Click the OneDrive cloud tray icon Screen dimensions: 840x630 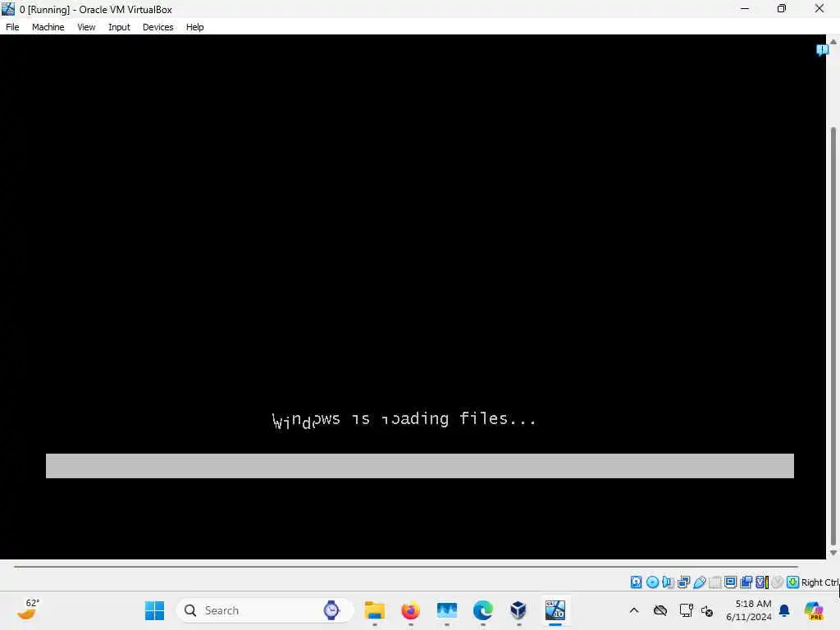(x=660, y=610)
